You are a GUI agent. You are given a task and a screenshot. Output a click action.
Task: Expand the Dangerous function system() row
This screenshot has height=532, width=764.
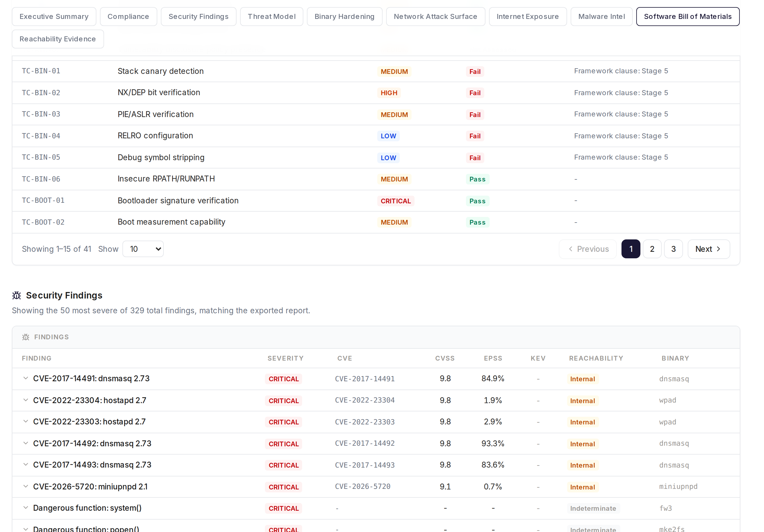click(x=26, y=508)
